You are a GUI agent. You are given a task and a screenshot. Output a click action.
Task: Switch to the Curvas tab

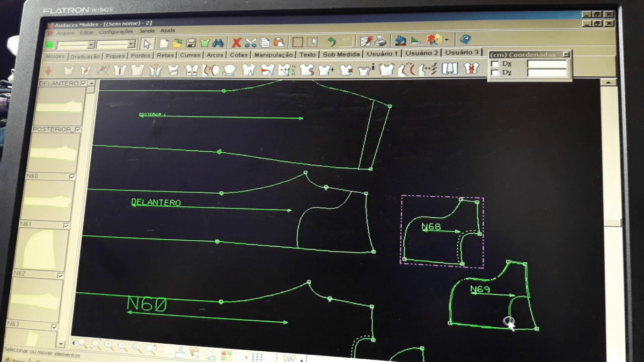point(190,55)
